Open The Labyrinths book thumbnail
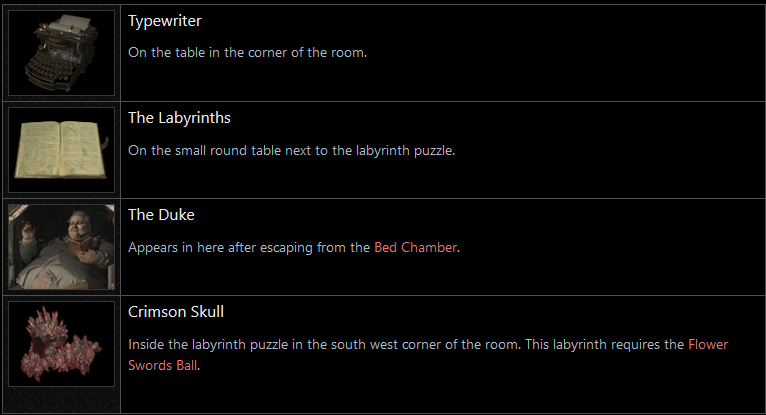766x415 pixels. [x=60, y=150]
